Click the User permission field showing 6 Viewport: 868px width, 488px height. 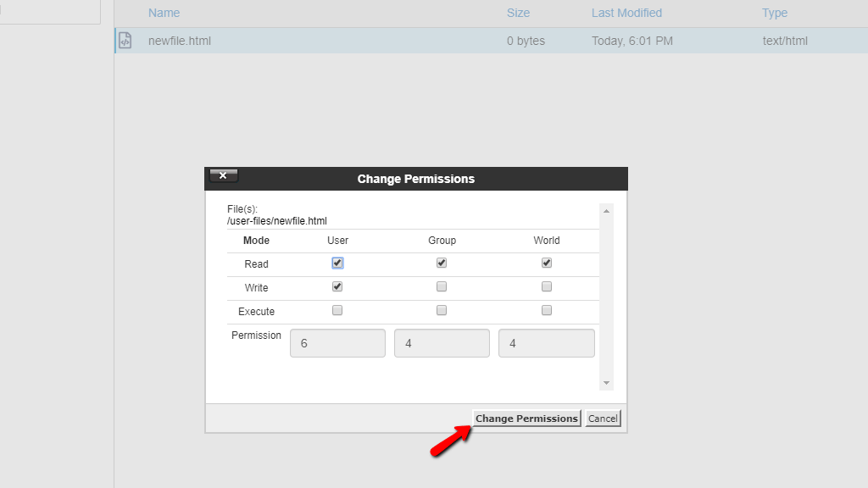[337, 343]
